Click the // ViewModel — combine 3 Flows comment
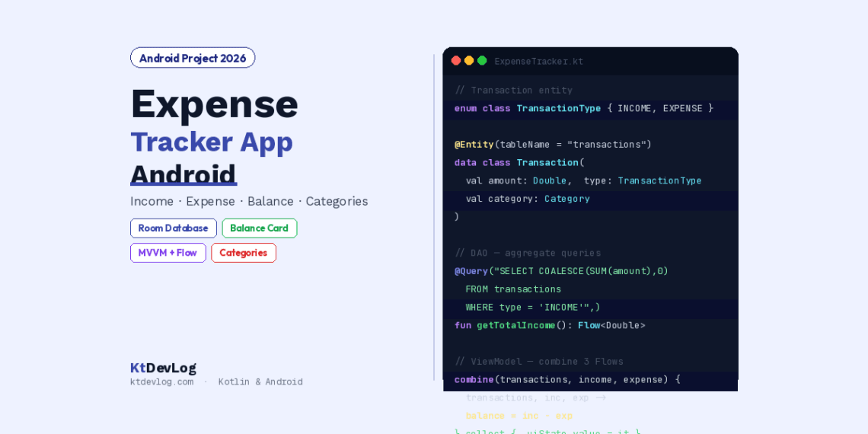Screen dimensions: 868x434 point(538,362)
